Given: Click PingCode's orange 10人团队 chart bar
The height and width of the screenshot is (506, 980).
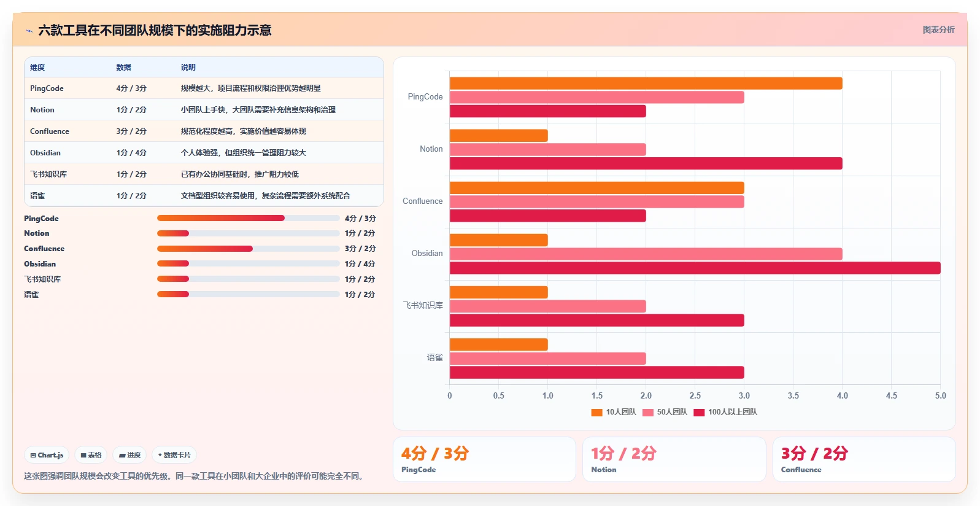Looking at the screenshot, I should 646,84.
